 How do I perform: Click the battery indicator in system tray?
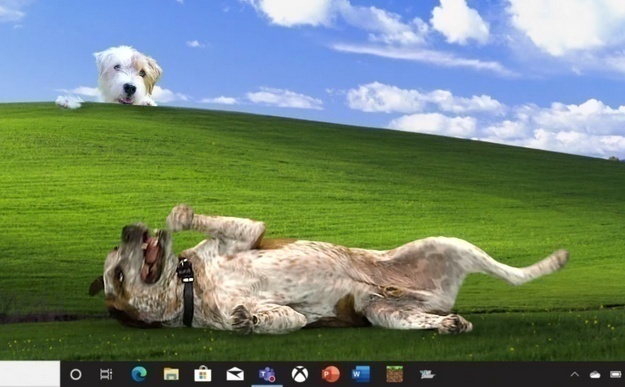pos(616,374)
